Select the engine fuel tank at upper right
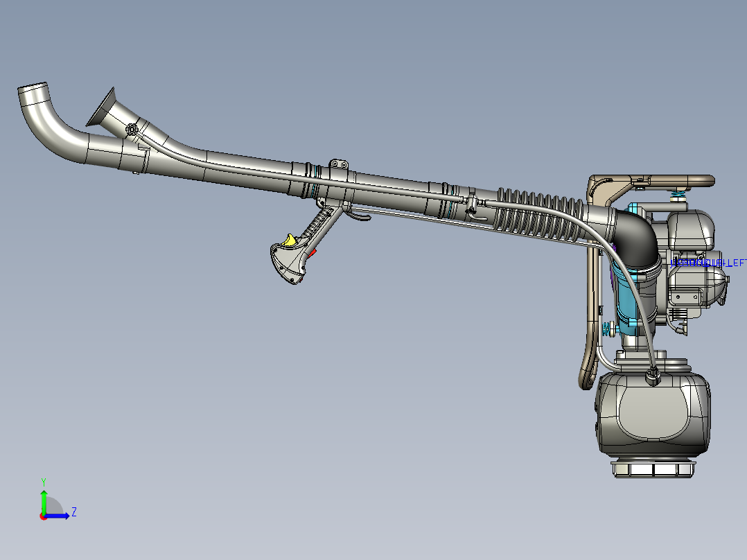The image size is (747, 560). click(691, 229)
